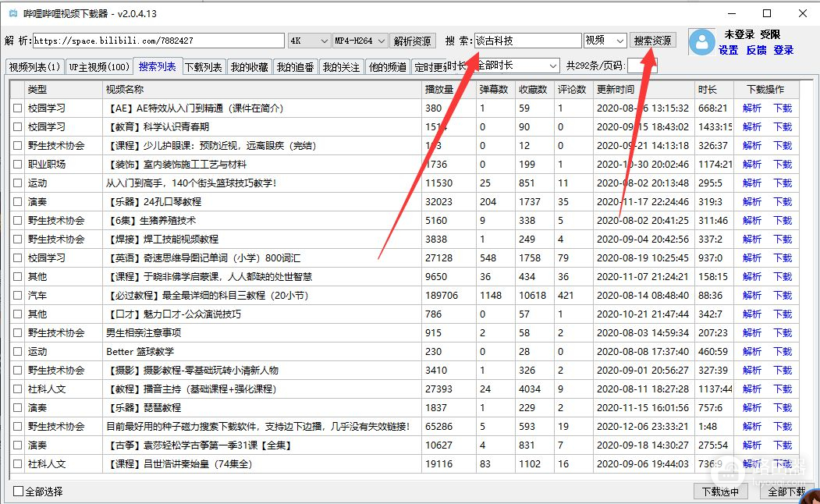820x504 pixels.
Task: Click the 登录 link
Action: coord(783,50)
